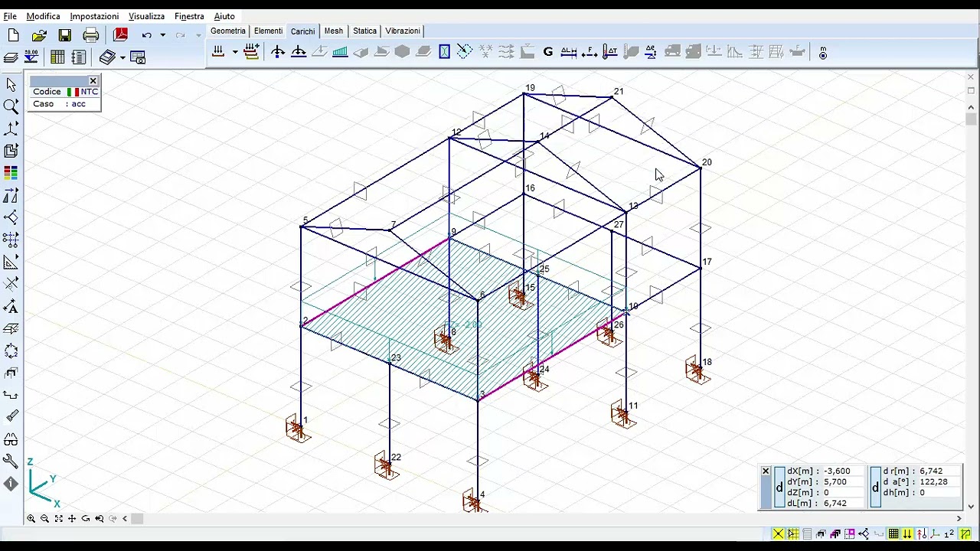Click the text annotation A icon in the left sidebar

coord(11,307)
